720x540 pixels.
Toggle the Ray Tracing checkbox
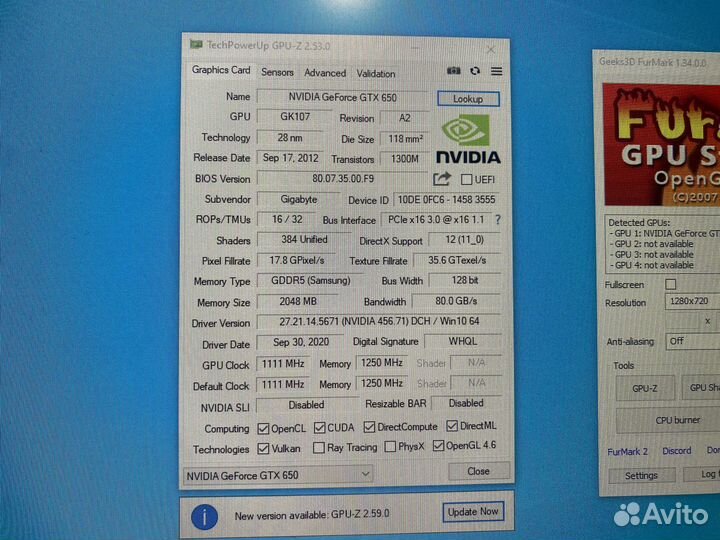(x=317, y=448)
